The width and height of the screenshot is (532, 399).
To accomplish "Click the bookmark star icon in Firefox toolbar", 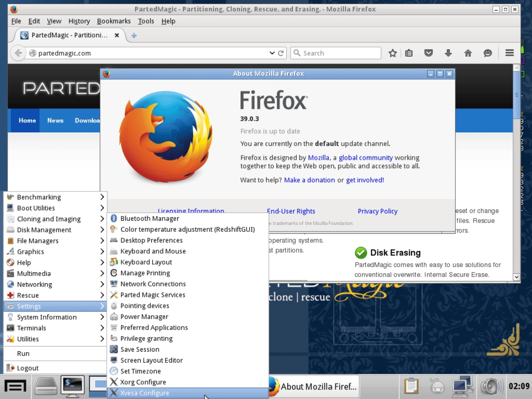I will tap(393, 53).
